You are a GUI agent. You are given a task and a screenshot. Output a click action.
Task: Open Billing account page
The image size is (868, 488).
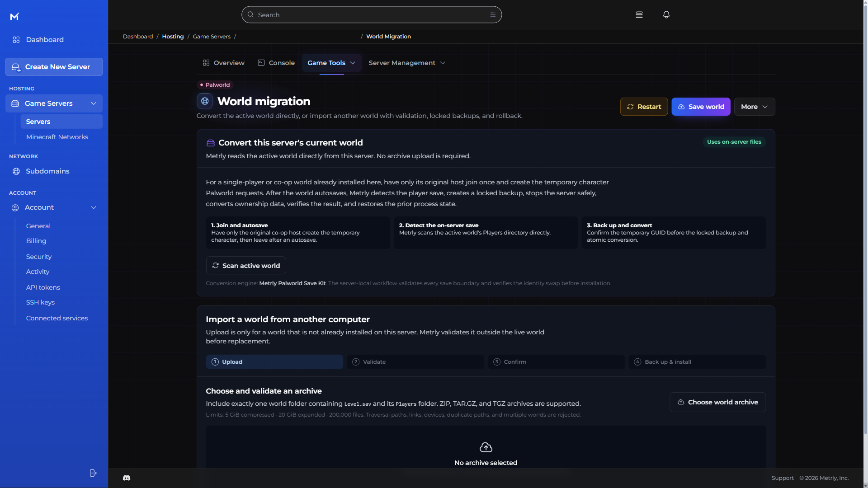36,241
